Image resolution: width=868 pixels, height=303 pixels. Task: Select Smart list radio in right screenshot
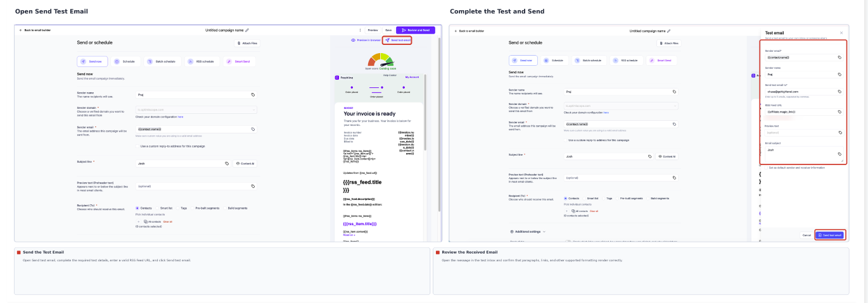[x=584, y=198]
